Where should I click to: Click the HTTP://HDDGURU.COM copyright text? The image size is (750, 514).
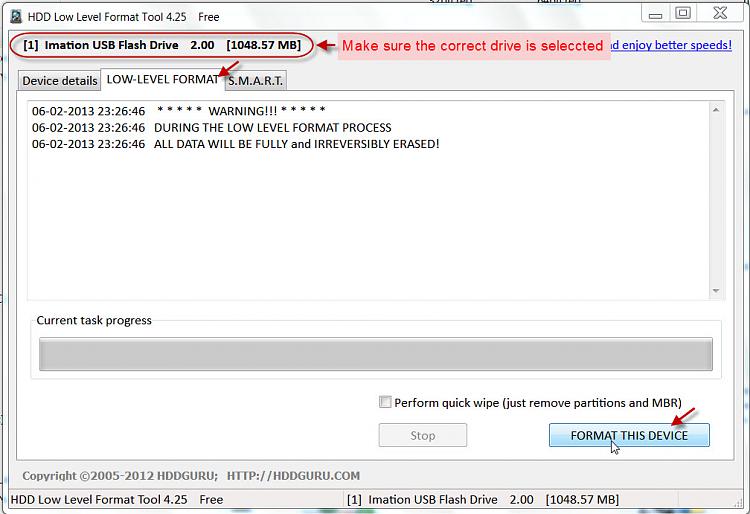click(293, 476)
